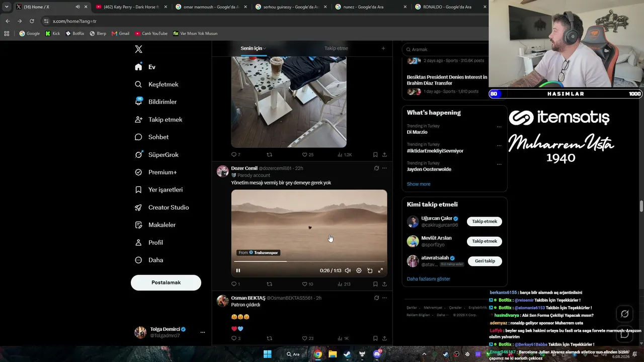This screenshot has height=362, width=644.
Task: Launch SüperGrok from the sidebar icon
Action: click(138, 155)
